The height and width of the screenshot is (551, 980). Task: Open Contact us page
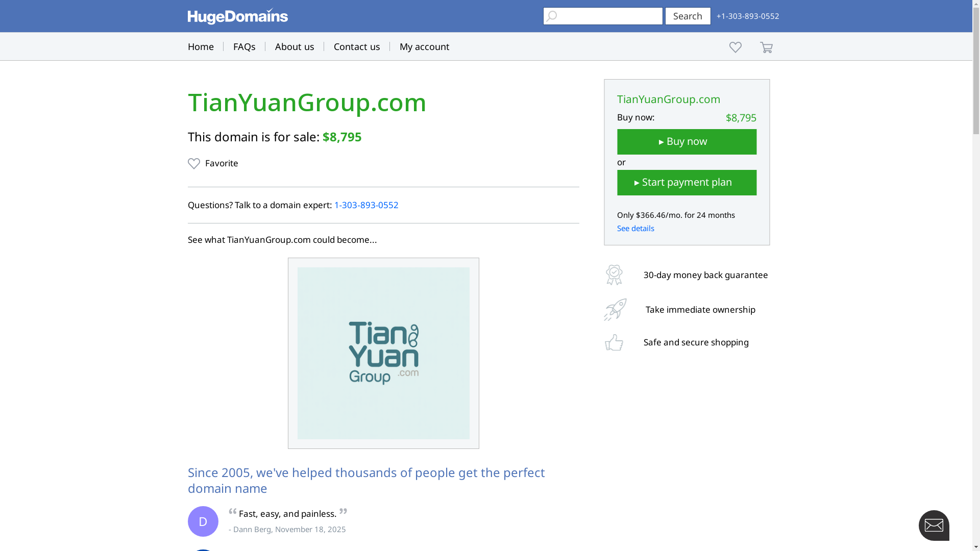pos(357,46)
